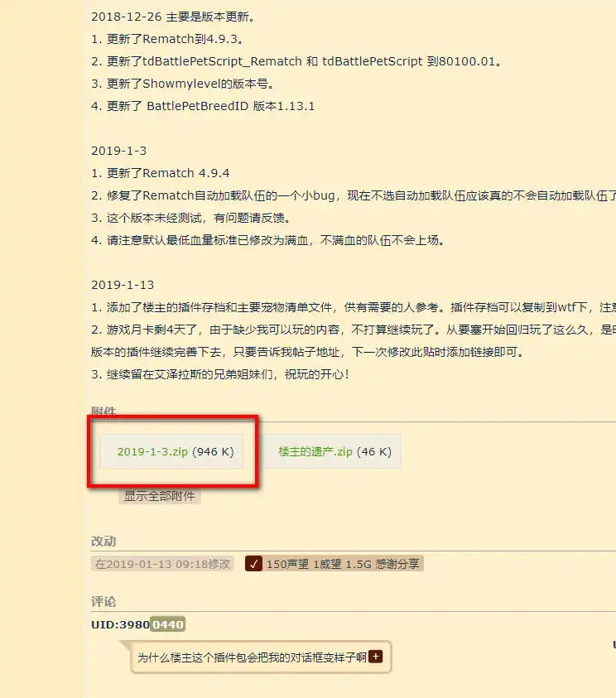Click the 附件 section heading
Screen dimensions: 616x698
click(x=103, y=412)
